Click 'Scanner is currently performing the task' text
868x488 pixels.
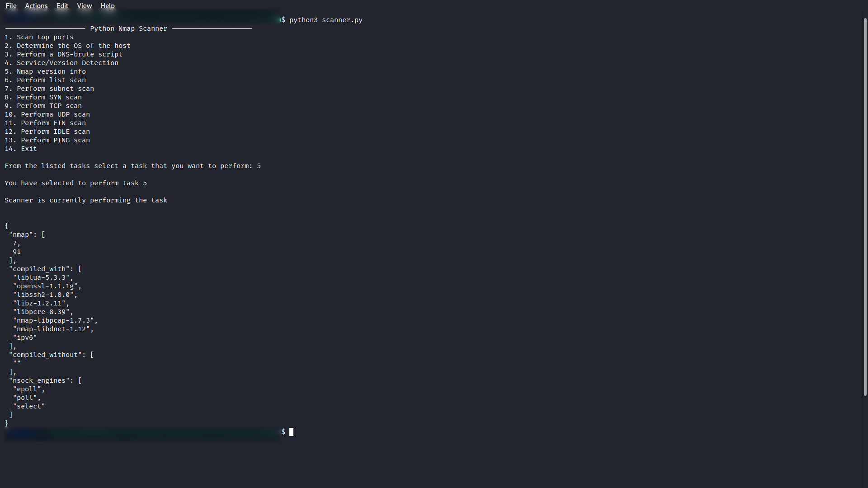point(86,200)
